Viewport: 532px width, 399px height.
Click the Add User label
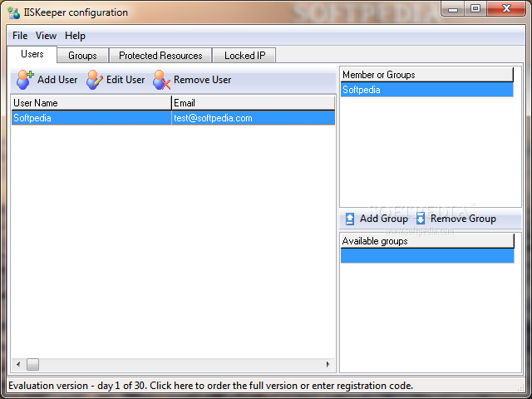click(x=57, y=80)
